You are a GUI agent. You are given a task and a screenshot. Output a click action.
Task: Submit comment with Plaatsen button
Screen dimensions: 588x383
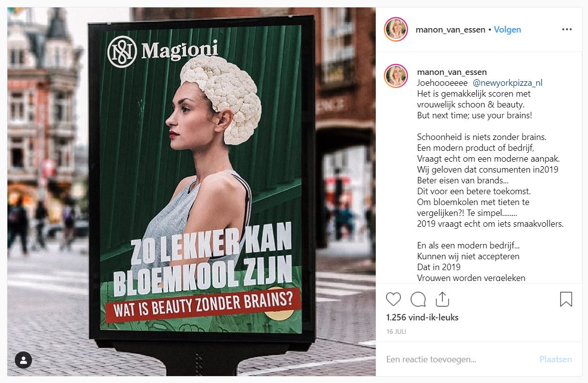pos(556,359)
